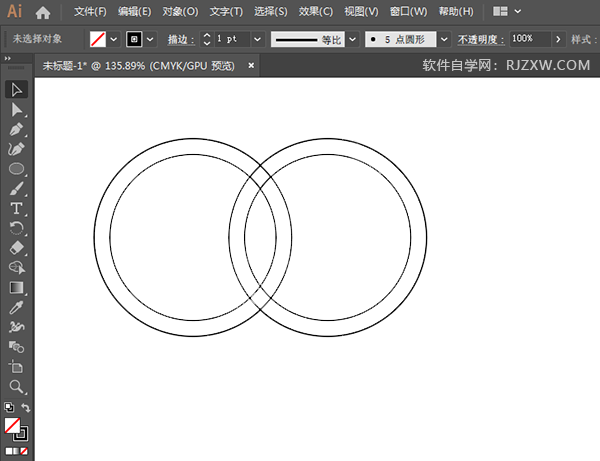The width and height of the screenshot is (600, 461).
Task: Click the 不透明度 label link
Action: pos(481,39)
